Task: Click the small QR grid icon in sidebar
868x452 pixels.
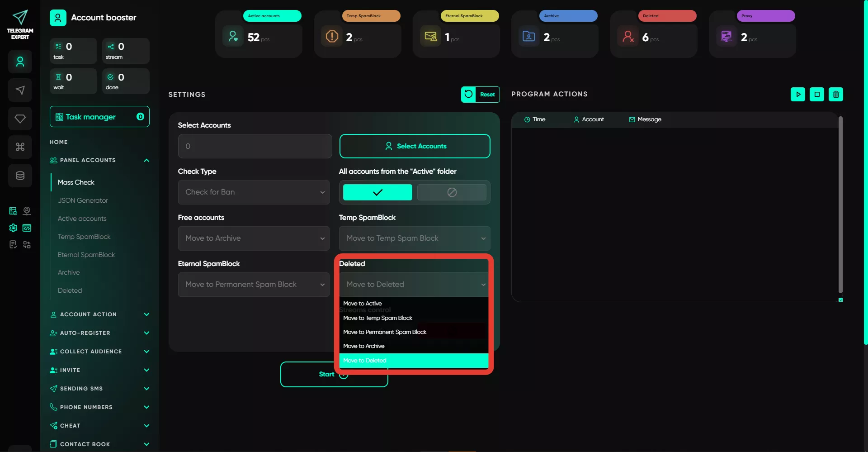Action: pos(27,245)
